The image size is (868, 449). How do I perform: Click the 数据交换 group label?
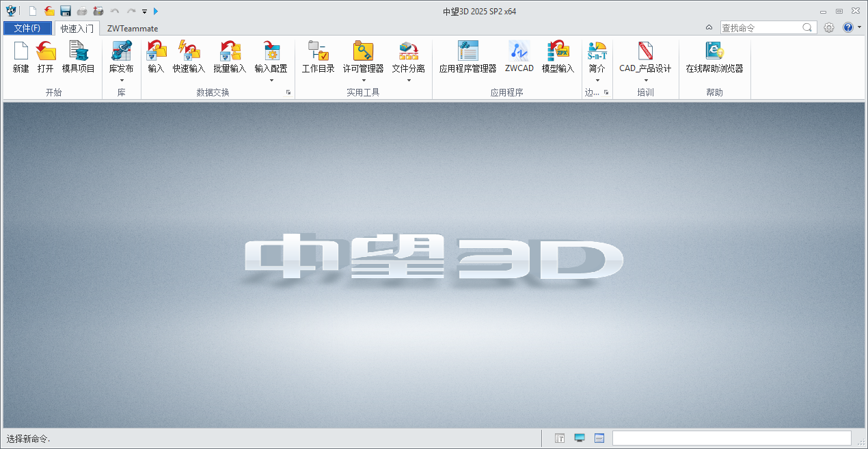213,92
